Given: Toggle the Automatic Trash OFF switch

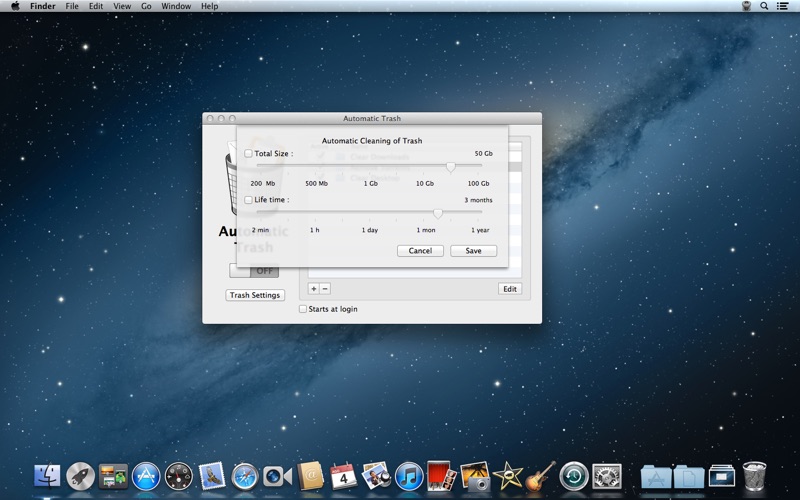Looking at the screenshot, I should coord(254,271).
